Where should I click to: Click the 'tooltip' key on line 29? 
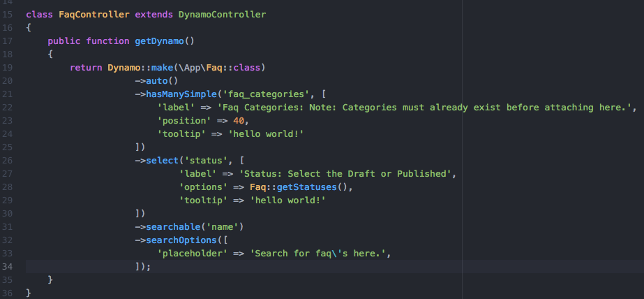203,200
